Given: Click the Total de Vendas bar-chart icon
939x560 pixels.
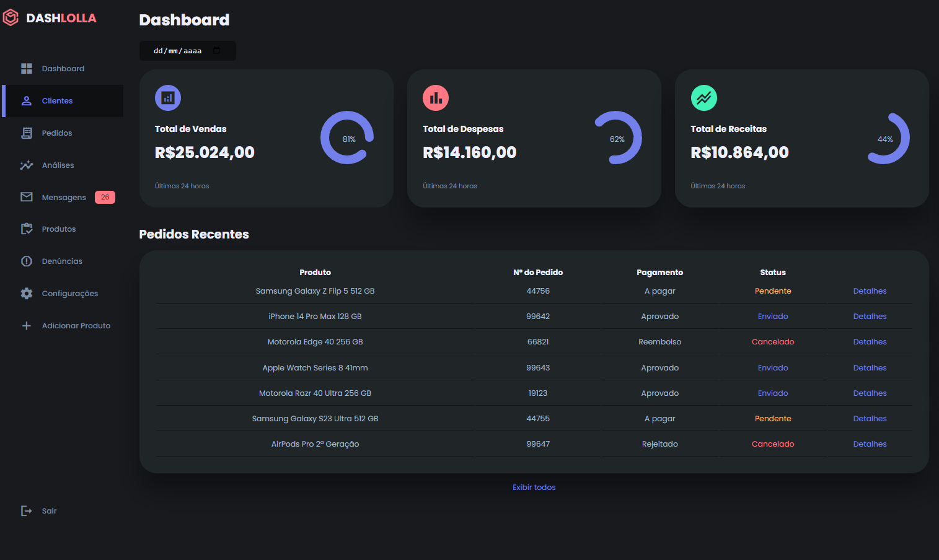Looking at the screenshot, I should [x=167, y=97].
